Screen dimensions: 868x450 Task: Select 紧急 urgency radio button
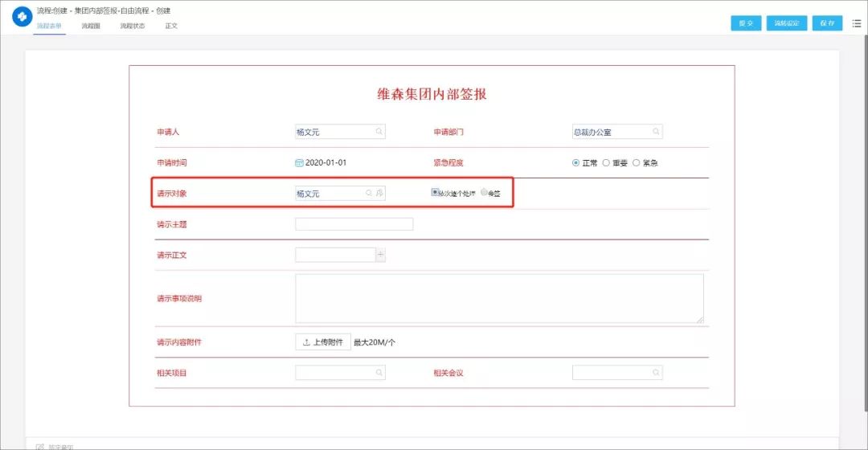[636, 163]
